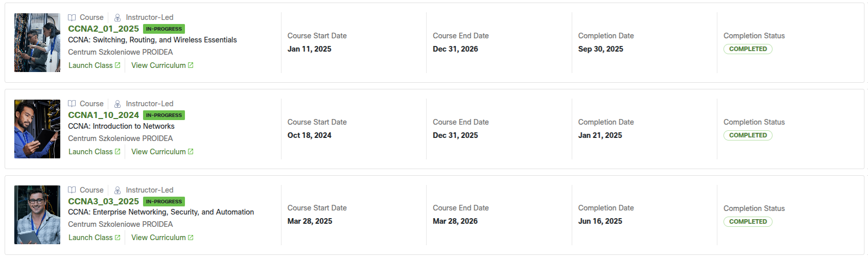The height and width of the screenshot is (259, 868).
Task: Click the external link icon beside CCNA3 View Curriculum
Action: 191,238
